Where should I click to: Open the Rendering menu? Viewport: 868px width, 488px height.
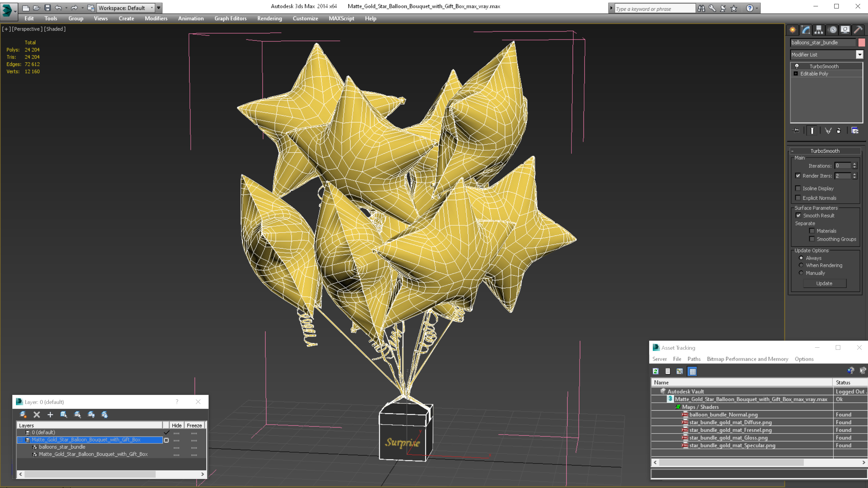(269, 18)
